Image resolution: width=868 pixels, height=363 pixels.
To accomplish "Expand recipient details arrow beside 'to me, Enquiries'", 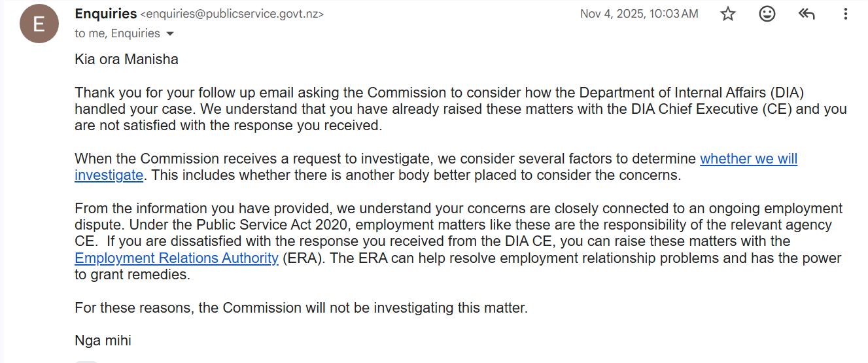I will [170, 33].
